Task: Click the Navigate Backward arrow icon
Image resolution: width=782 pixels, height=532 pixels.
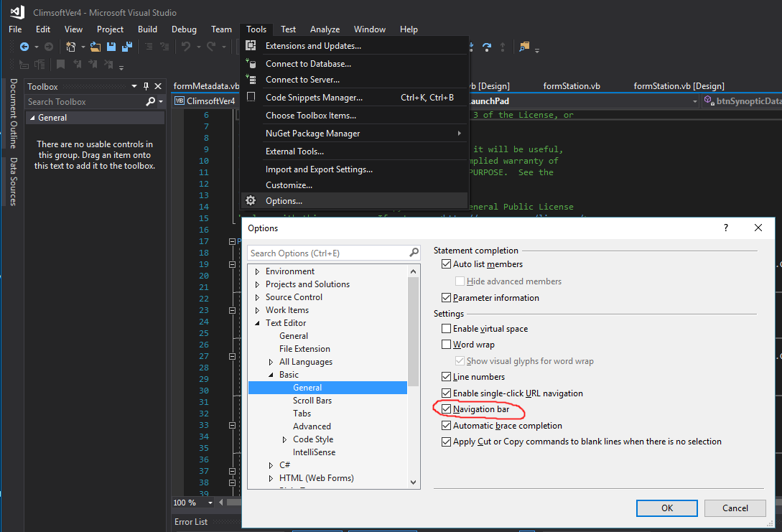Action: click(x=24, y=47)
